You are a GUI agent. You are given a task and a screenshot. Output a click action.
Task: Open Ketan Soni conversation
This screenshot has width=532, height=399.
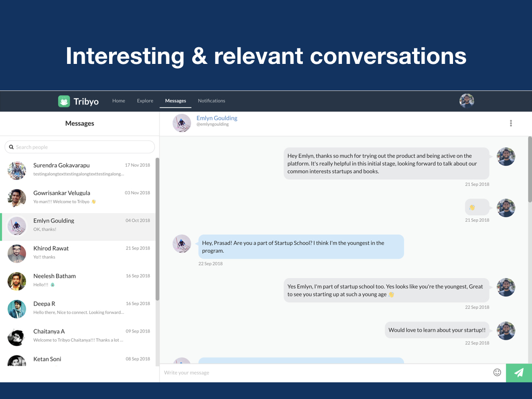coord(78,360)
